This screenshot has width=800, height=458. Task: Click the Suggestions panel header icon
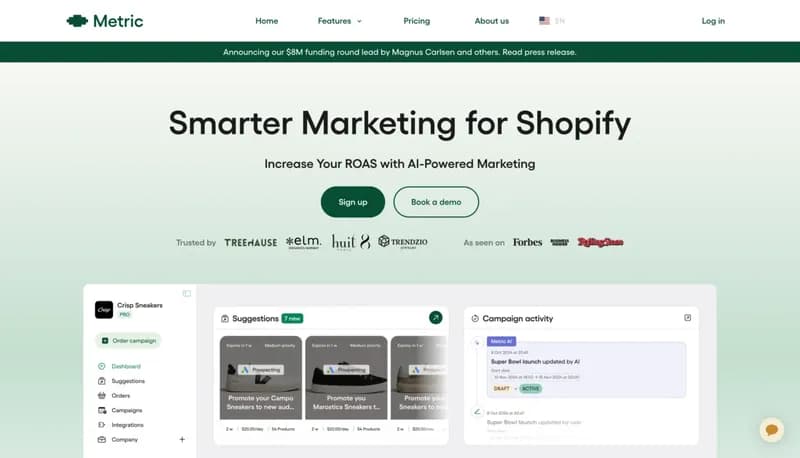[x=225, y=319]
